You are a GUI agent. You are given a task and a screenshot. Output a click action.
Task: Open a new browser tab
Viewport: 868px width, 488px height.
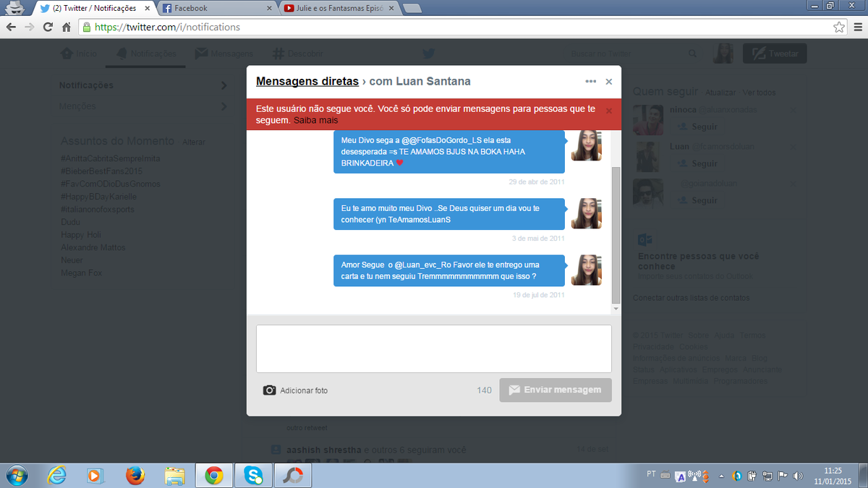pos(412,9)
